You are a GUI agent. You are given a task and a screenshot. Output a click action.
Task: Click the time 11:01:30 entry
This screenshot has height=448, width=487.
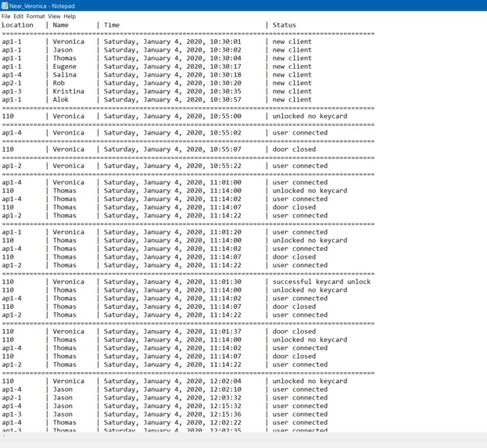tap(225, 281)
